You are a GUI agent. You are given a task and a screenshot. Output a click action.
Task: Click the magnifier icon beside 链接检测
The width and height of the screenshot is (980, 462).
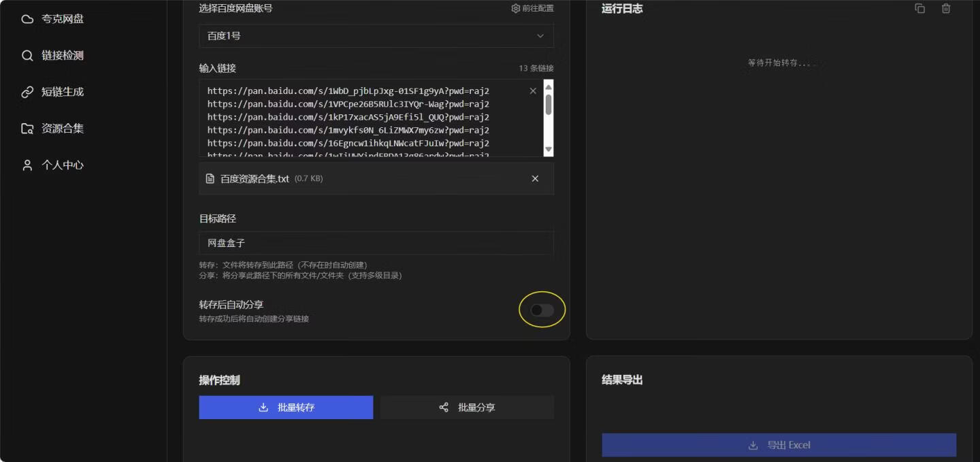point(27,56)
